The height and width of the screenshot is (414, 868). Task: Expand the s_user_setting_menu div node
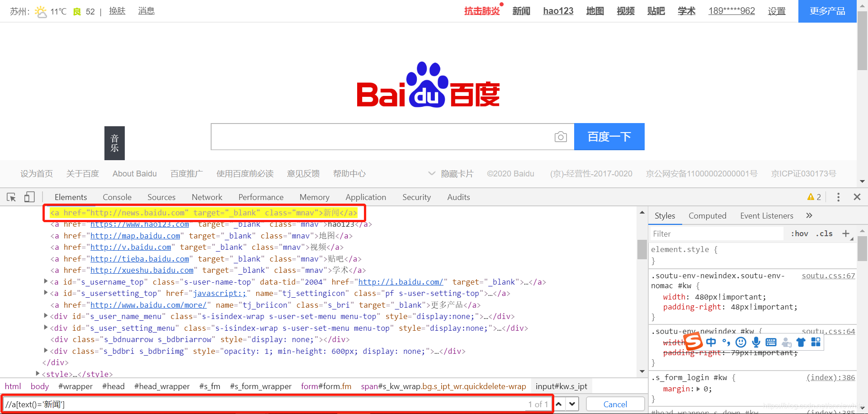46,328
